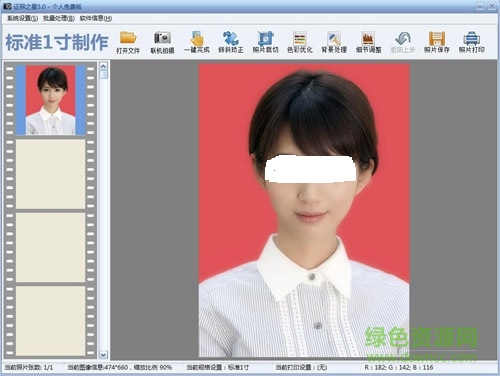
Task: Click the filmstrip scrollbar down arrow
Action: (x=103, y=355)
